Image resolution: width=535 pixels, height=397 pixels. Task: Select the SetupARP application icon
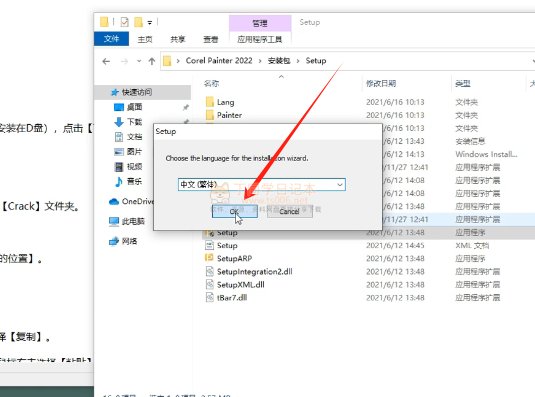click(x=209, y=258)
